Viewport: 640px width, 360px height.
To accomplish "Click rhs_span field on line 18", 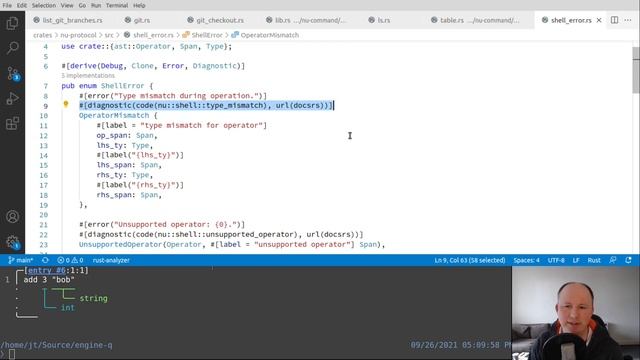I will [x=114, y=195].
